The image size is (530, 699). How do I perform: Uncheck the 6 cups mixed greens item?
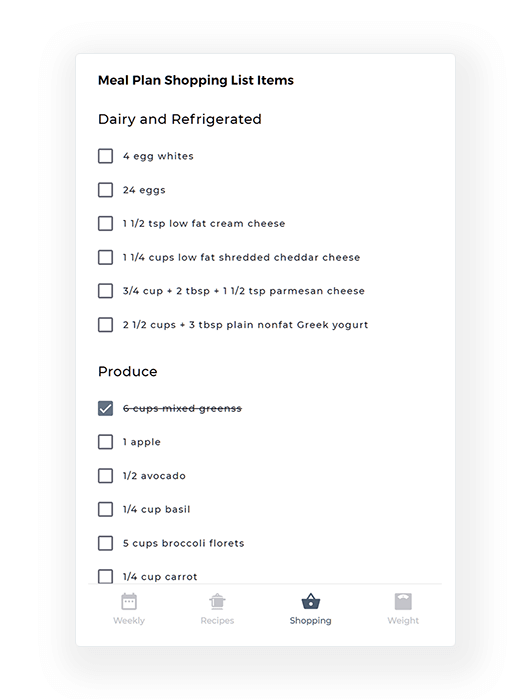tap(105, 408)
